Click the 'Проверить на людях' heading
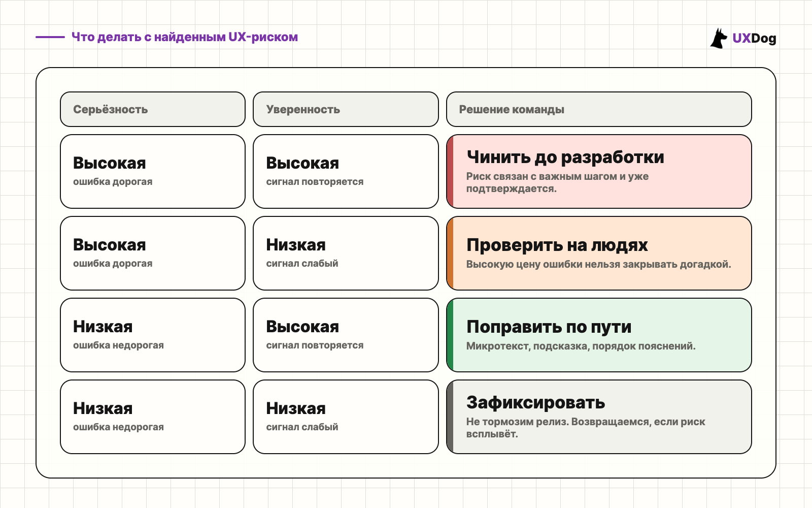Viewport: 812px width, 508px height. (557, 245)
